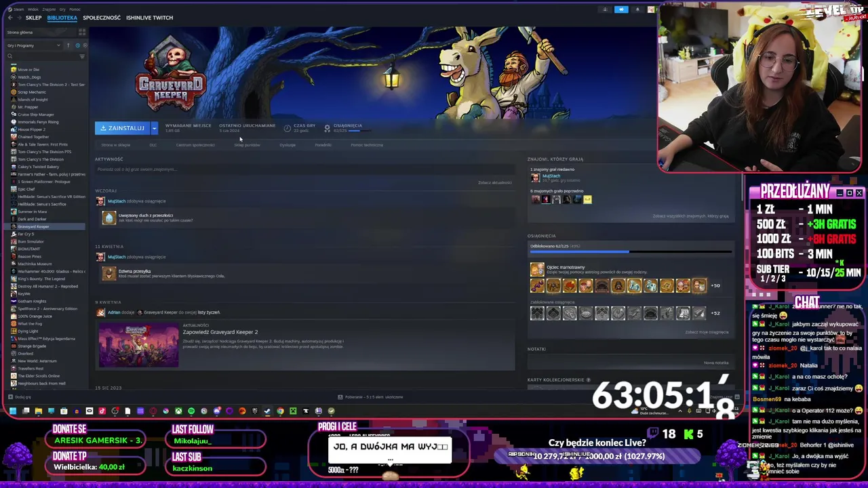Select Scrap Mechanic in the library list
This screenshot has height=488, width=868.
coord(32,92)
